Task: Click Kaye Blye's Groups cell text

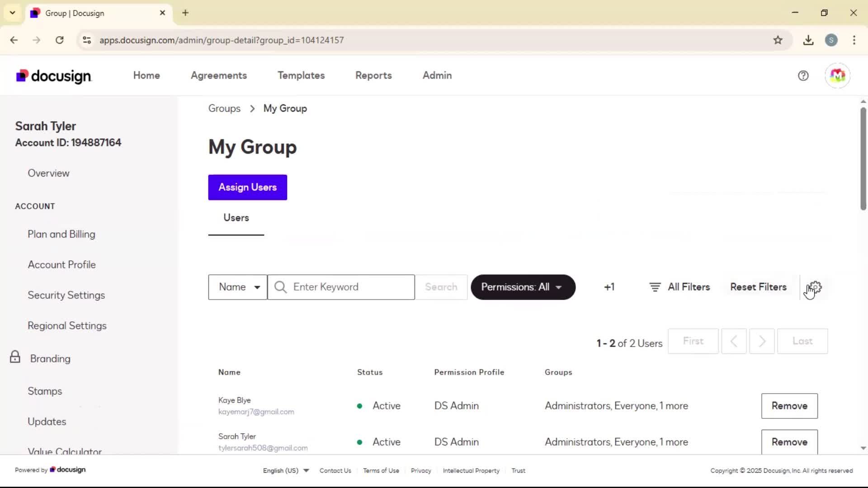Action: pos(616,406)
